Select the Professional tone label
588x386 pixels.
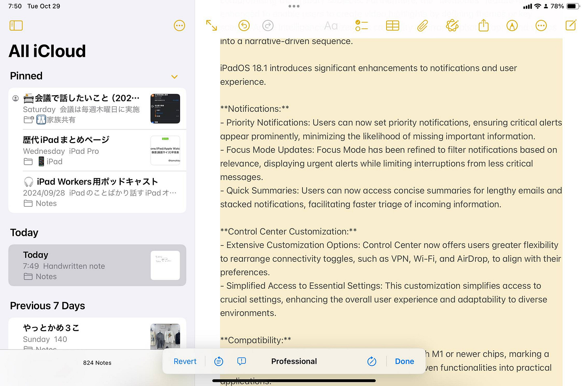pos(294,361)
